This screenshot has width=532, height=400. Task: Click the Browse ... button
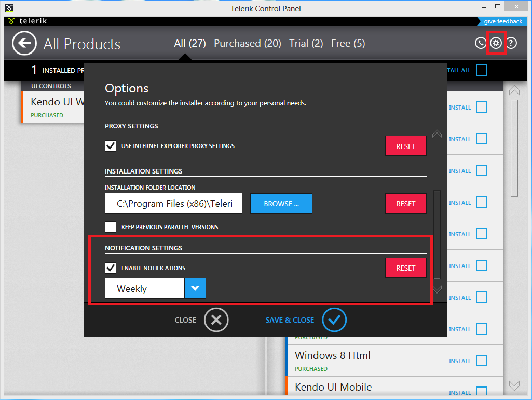tap(281, 204)
